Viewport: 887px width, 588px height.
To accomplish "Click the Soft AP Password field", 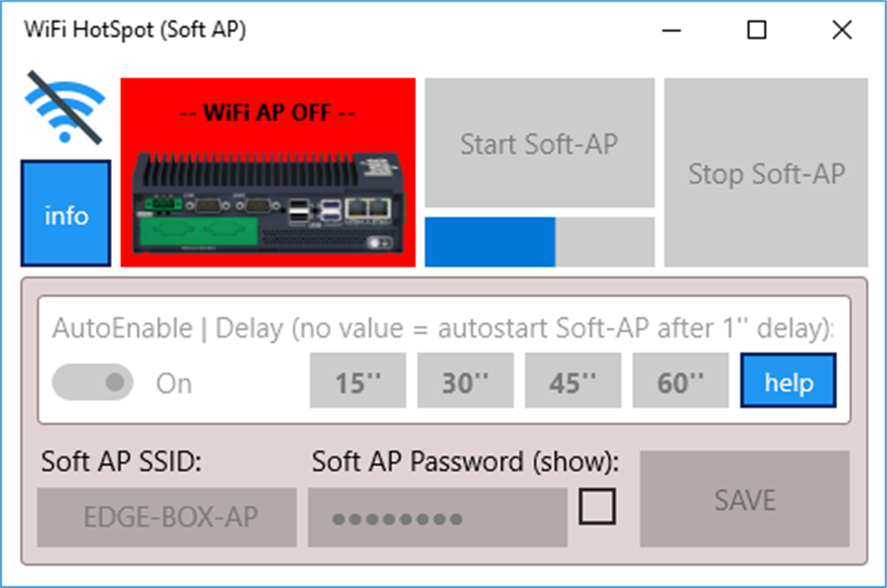I will [x=437, y=516].
